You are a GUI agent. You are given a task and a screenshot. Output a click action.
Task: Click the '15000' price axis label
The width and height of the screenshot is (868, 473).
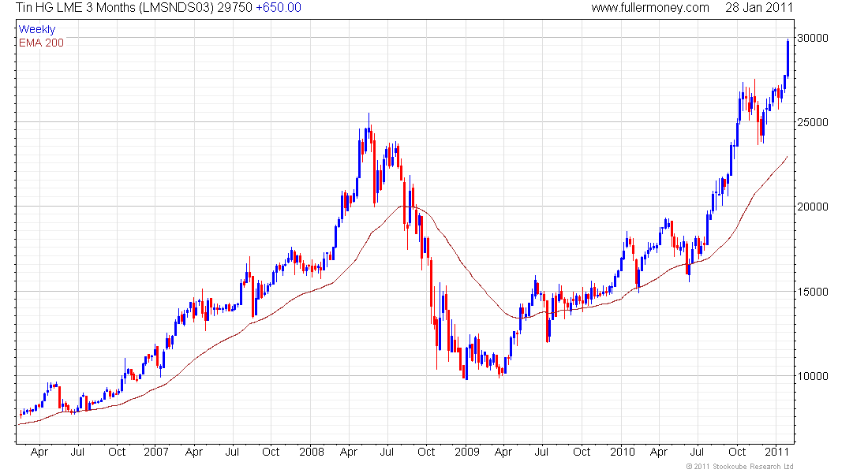pyautogui.click(x=813, y=292)
